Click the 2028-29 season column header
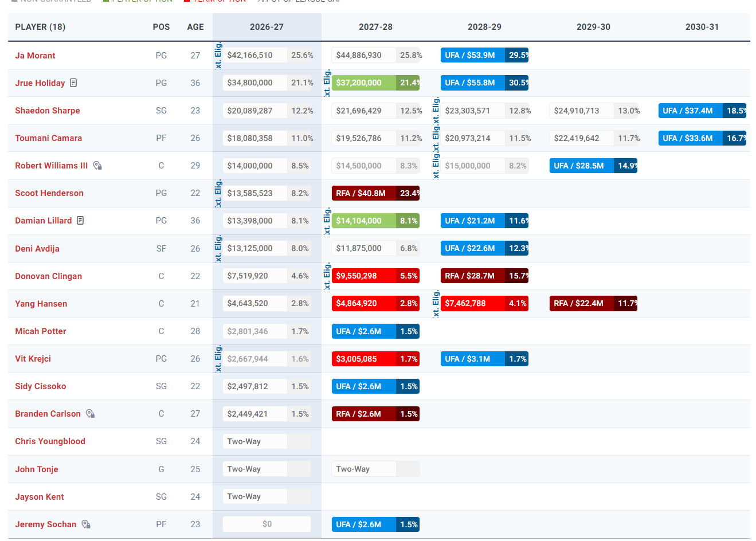This screenshot has width=756, height=541. (x=484, y=27)
